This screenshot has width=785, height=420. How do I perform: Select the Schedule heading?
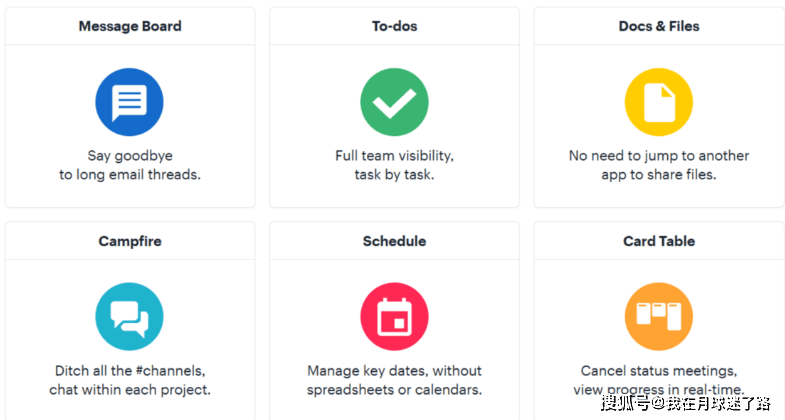[394, 241]
